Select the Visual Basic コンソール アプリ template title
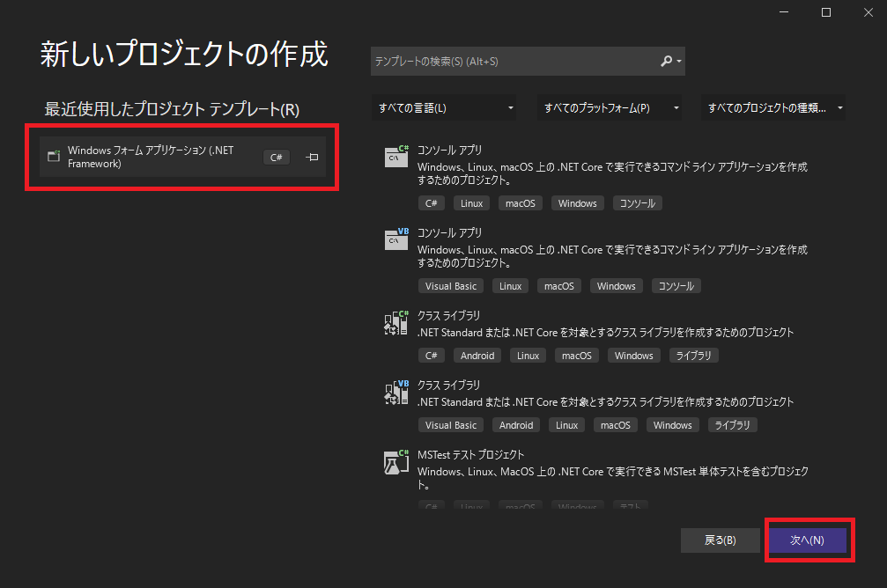Image resolution: width=887 pixels, height=588 pixels. (x=450, y=232)
